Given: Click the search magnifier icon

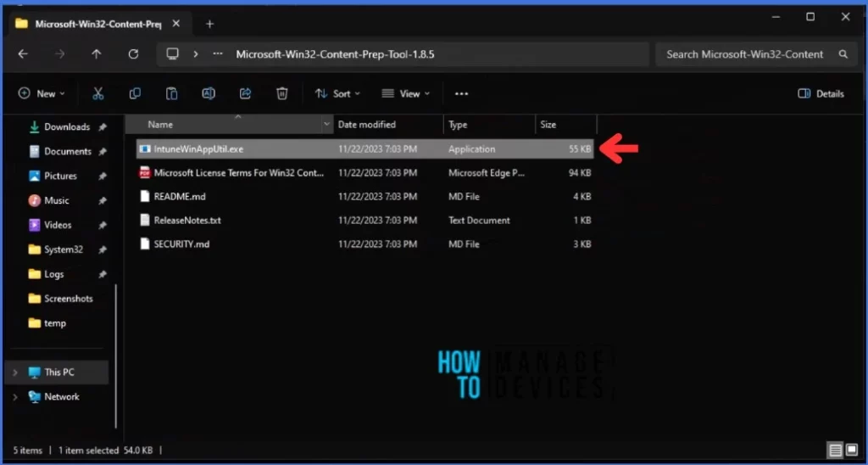Looking at the screenshot, I should pyautogui.click(x=843, y=54).
